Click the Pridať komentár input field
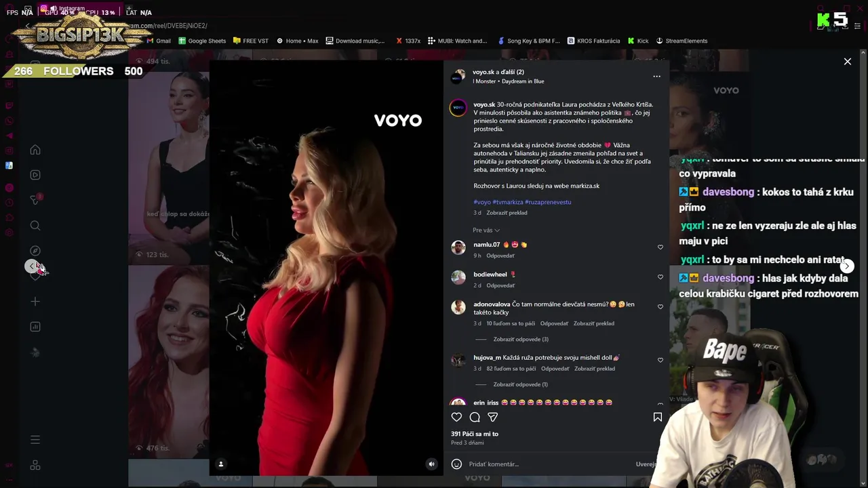This screenshot has height=488, width=868. (x=549, y=464)
